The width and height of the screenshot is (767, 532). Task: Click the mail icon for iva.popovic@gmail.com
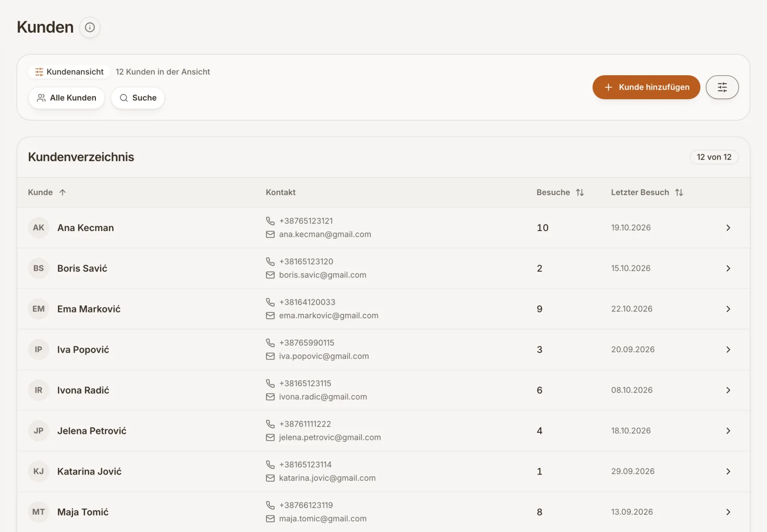point(270,357)
